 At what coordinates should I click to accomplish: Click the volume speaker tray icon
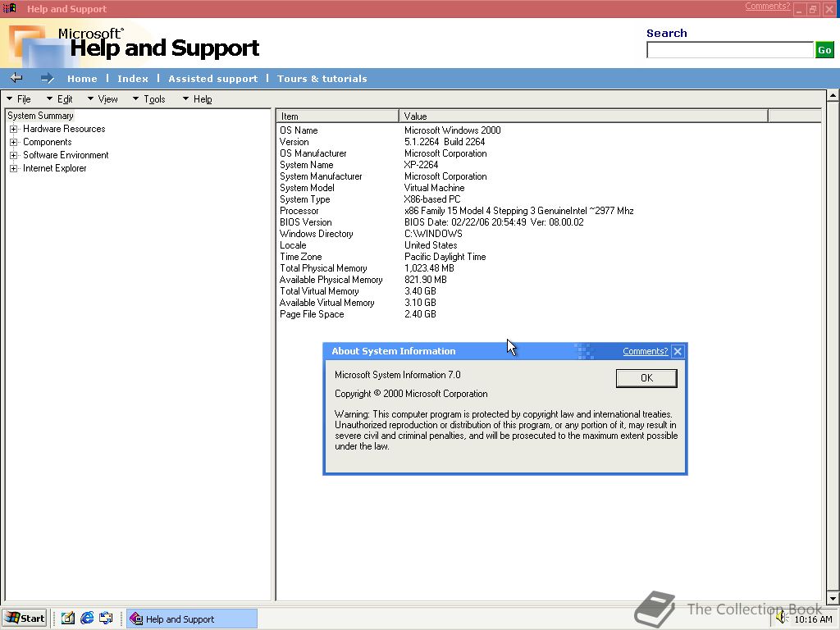[782, 619]
